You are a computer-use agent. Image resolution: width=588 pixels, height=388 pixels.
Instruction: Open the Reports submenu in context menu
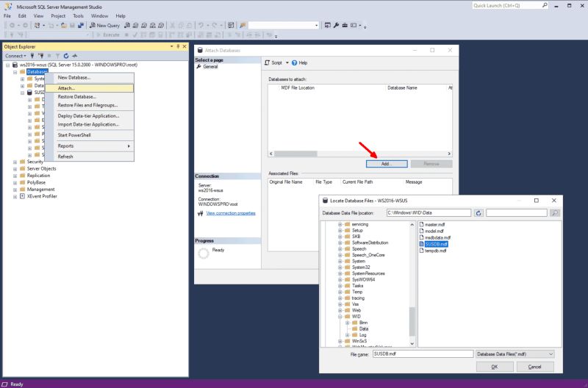coord(89,145)
